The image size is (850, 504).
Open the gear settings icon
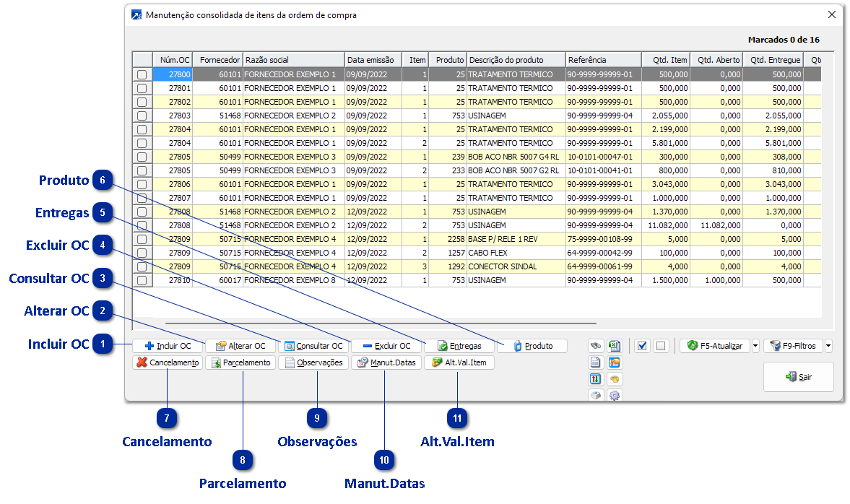(615, 396)
